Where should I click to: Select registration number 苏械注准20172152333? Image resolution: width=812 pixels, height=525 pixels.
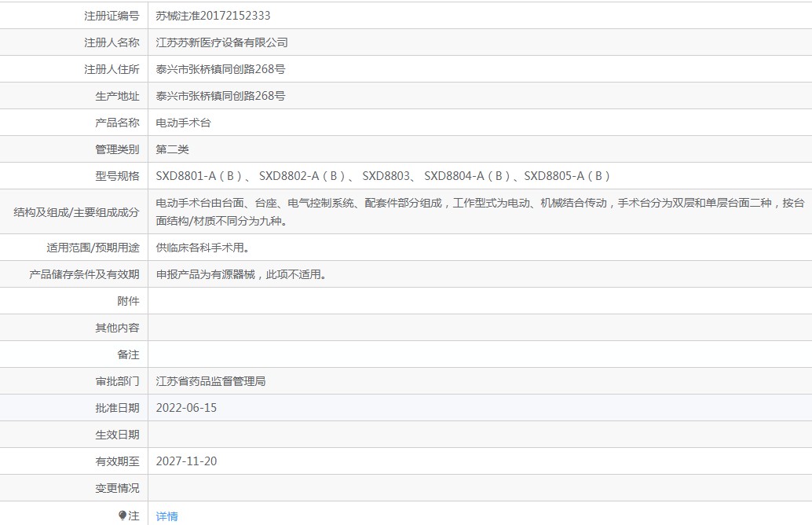213,16
